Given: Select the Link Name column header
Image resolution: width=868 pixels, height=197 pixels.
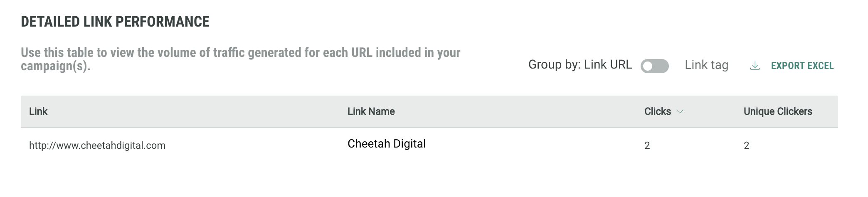Looking at the screenshot, I should (371, 111).
